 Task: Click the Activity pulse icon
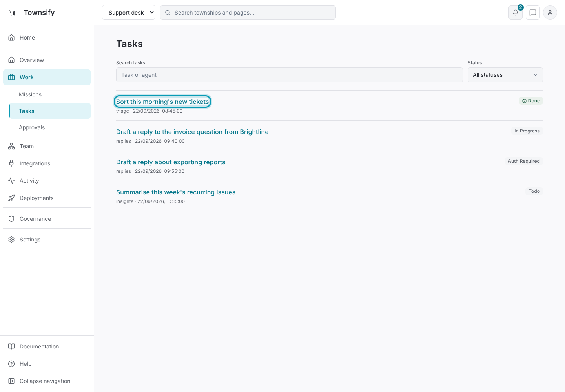click(11, 181)
